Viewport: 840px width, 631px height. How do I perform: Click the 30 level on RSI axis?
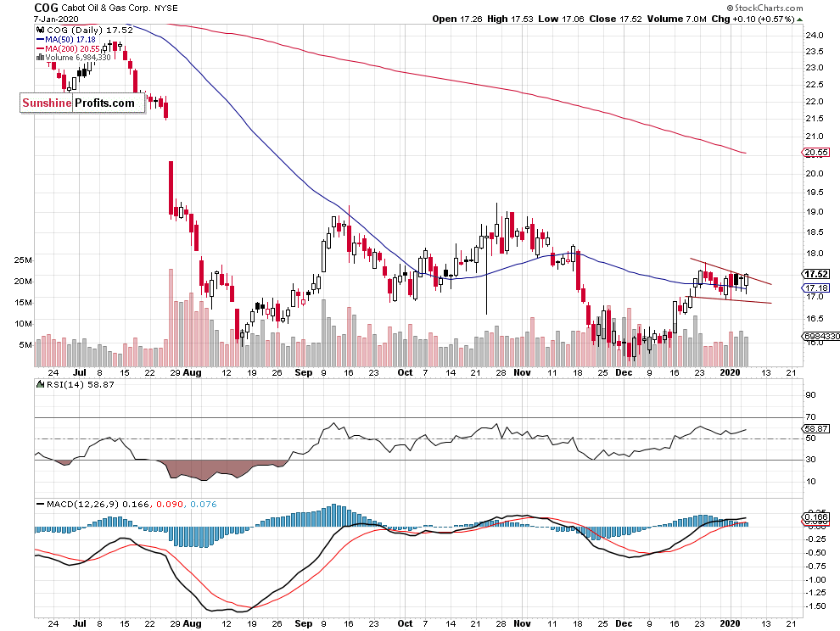[810, 460]
